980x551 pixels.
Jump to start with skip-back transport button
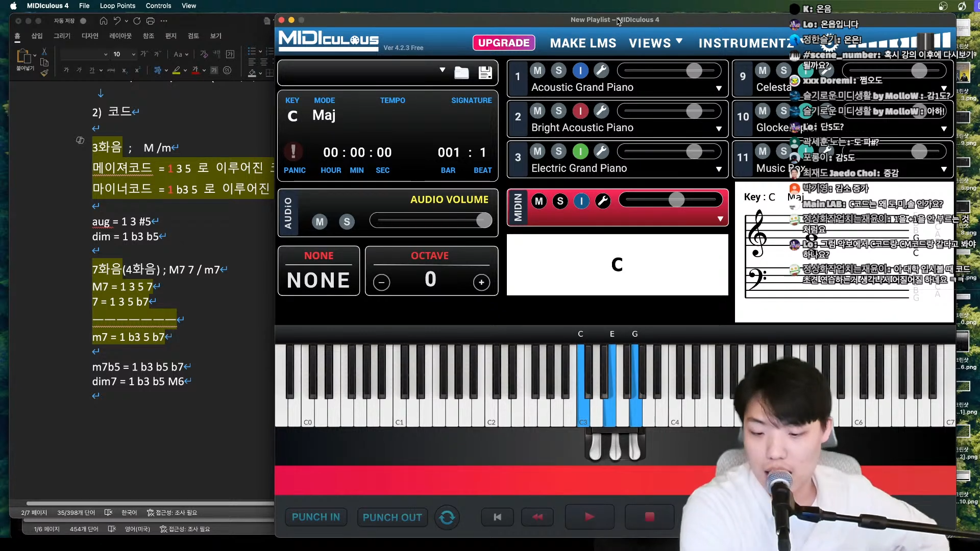click(x=498, y=517)
